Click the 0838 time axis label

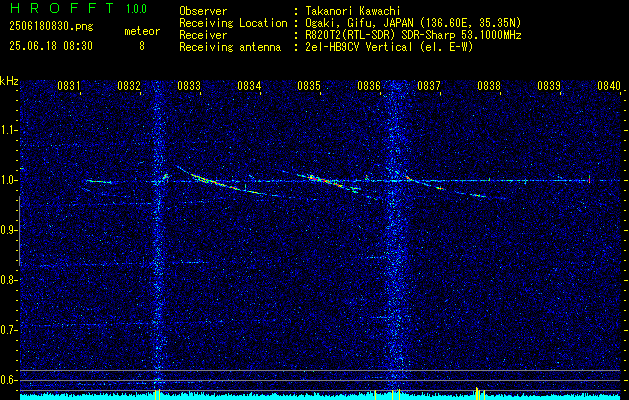[489, 85]
